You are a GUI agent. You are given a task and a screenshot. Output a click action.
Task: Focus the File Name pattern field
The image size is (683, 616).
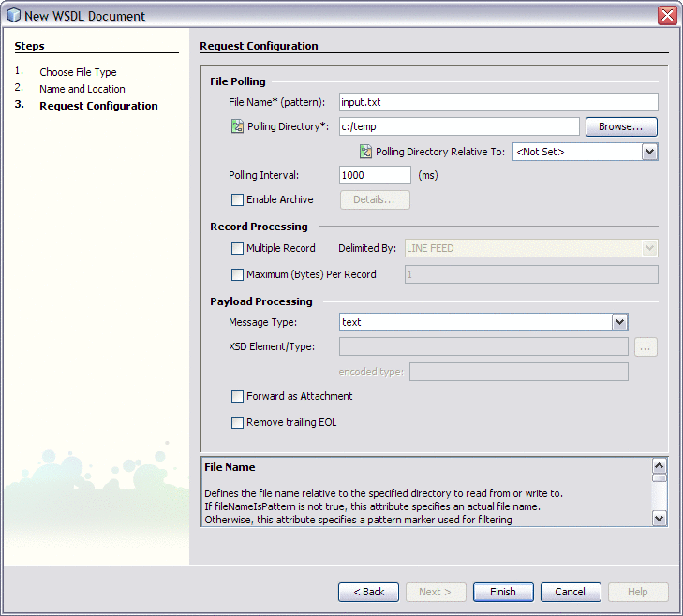pos(498,102)
